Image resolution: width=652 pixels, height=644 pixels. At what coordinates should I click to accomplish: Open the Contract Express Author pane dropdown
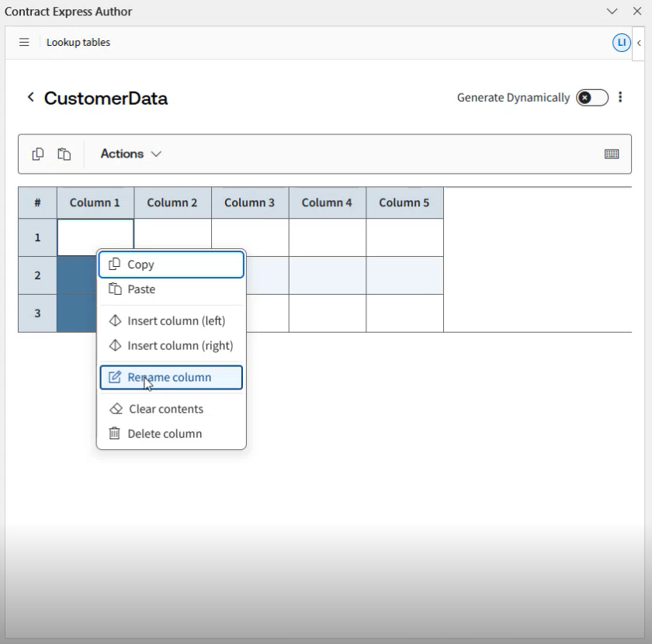[x=612, y=12]
